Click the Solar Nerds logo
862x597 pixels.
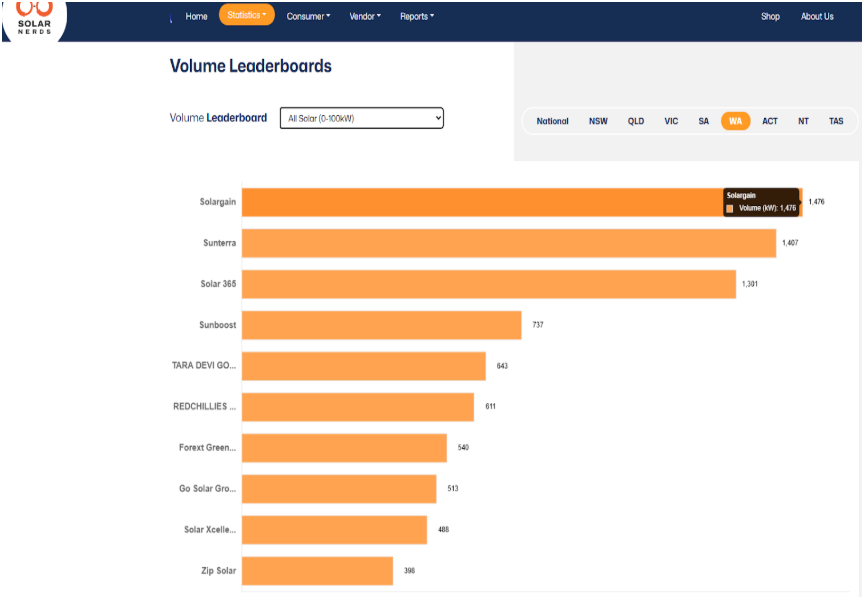[33, 17]
